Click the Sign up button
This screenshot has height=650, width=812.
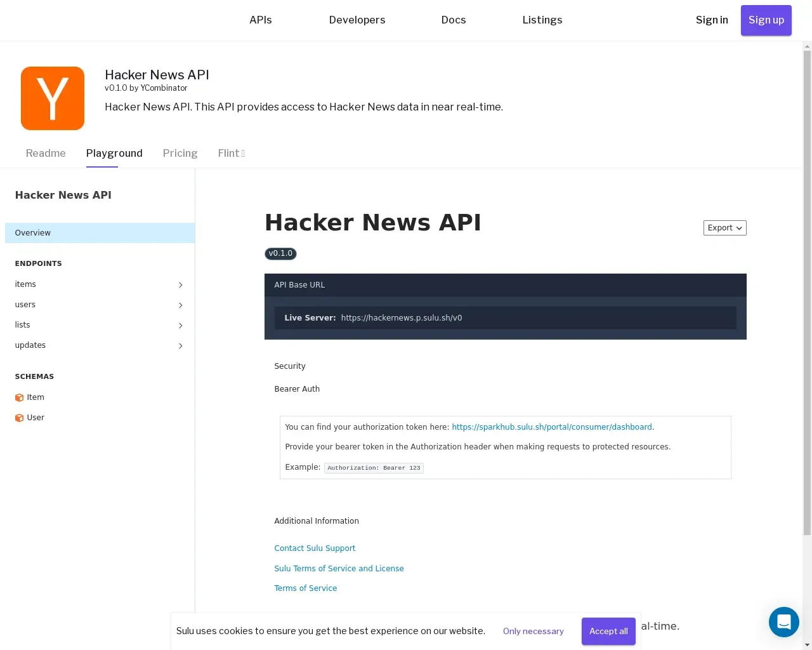766,20
